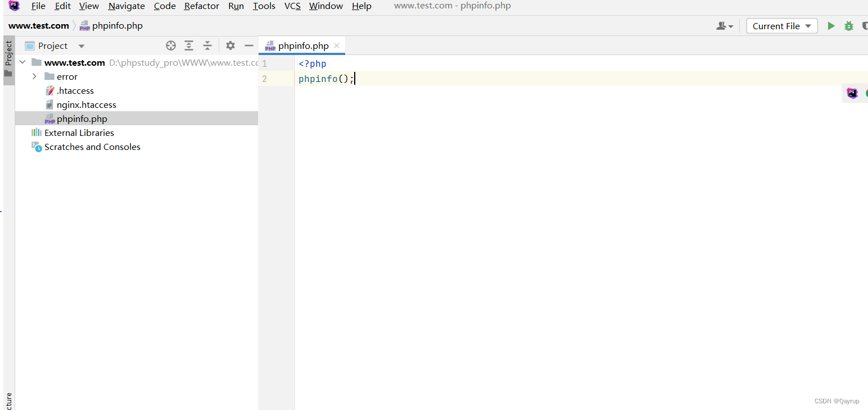Open the Tools menu
This screenshot has width=868, height=410.
(264, 6)
